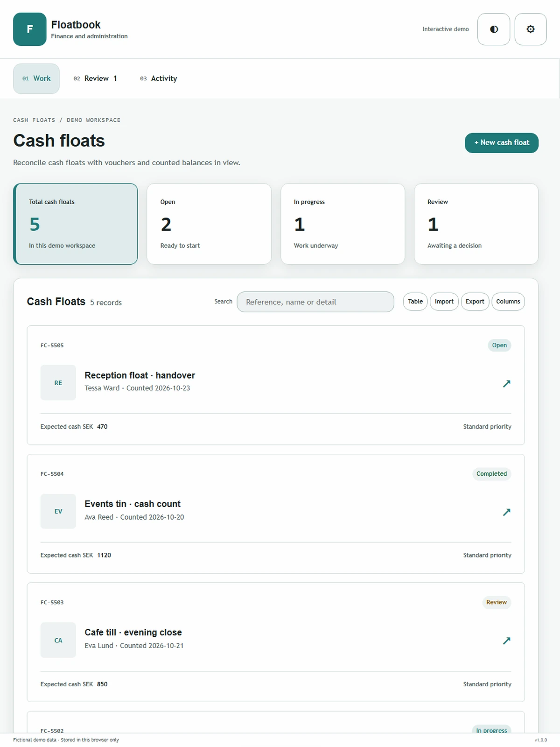Select the Table view button
The image size is (560, 747).
415,302
